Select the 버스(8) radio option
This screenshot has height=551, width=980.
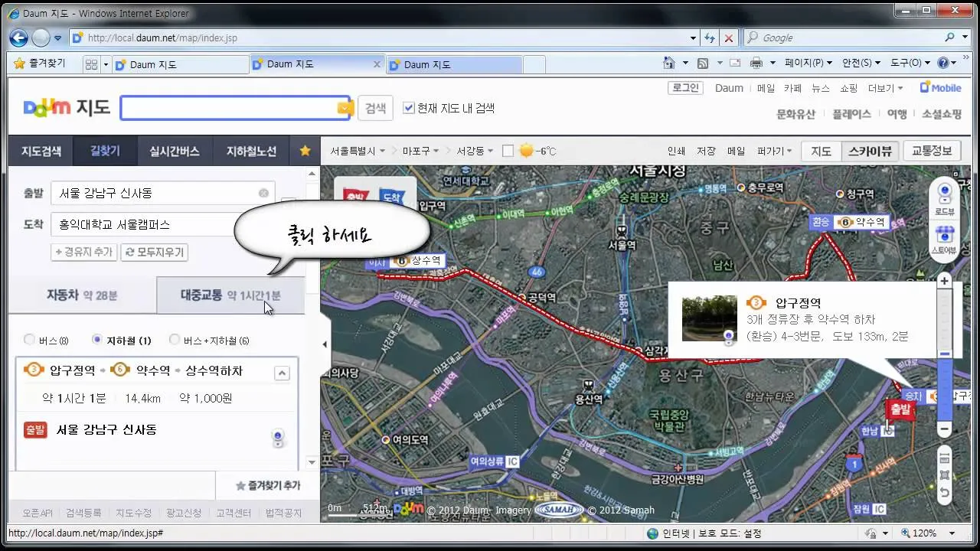[x=30, y=340]
